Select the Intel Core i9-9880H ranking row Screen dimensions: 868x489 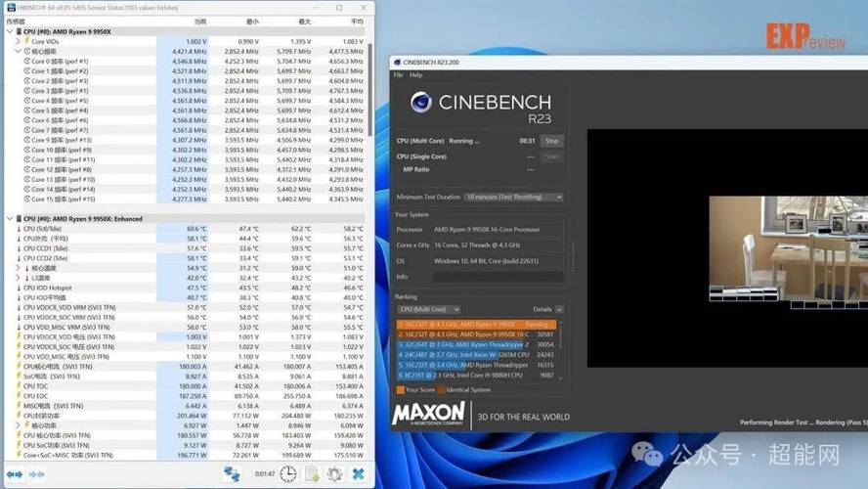coord(476,375)
